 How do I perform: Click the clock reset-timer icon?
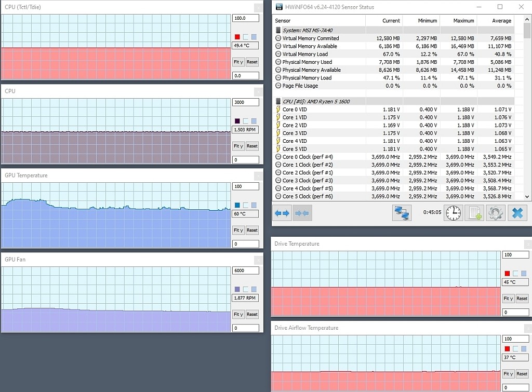(x=453, y=213)
